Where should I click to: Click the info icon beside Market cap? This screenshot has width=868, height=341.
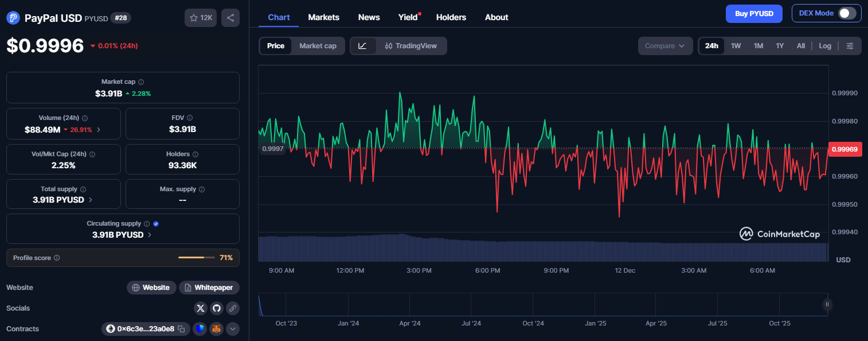[141, 82]
